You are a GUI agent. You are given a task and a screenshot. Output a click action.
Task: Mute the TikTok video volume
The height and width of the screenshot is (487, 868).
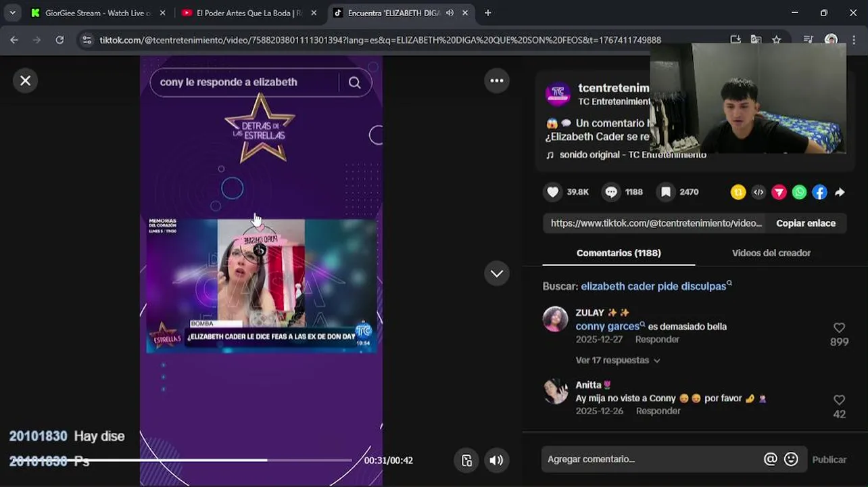coord(496,460)
